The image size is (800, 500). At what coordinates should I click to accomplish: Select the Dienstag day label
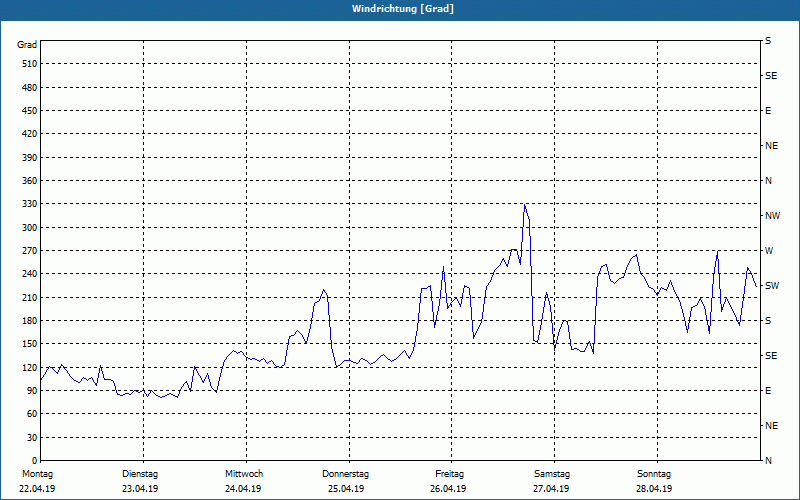point(140,474)
